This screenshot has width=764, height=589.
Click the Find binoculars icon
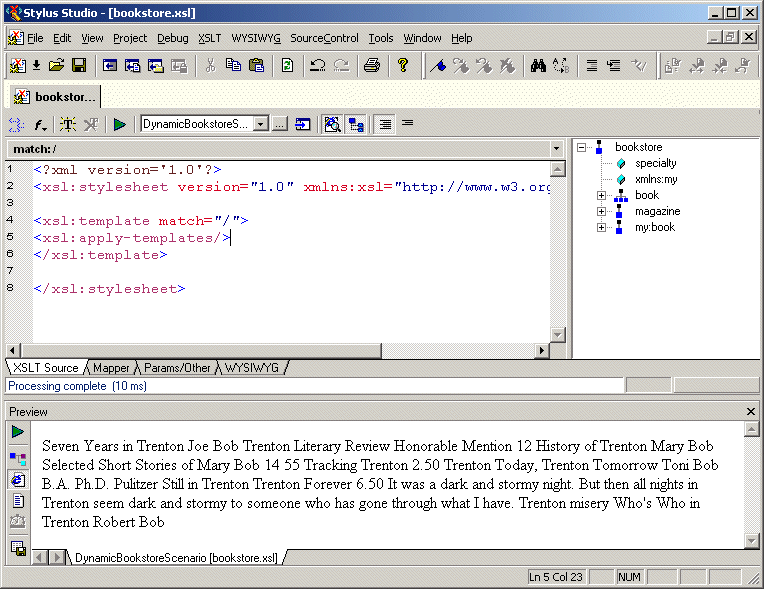(537, 66)
